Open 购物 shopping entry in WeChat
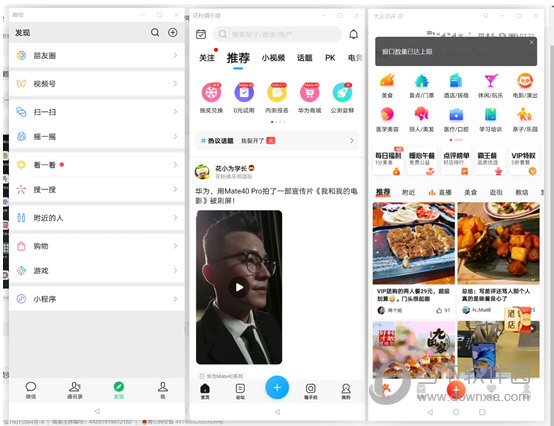 tap(97, 246)
